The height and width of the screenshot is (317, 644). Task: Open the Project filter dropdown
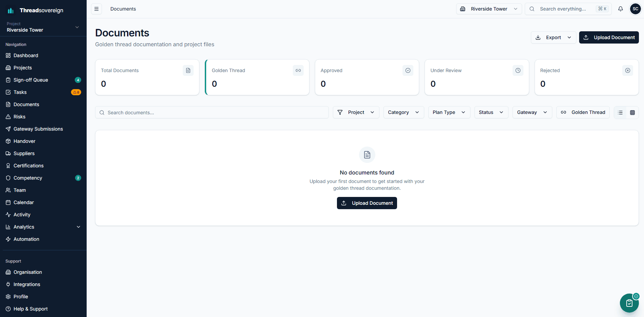356,112
